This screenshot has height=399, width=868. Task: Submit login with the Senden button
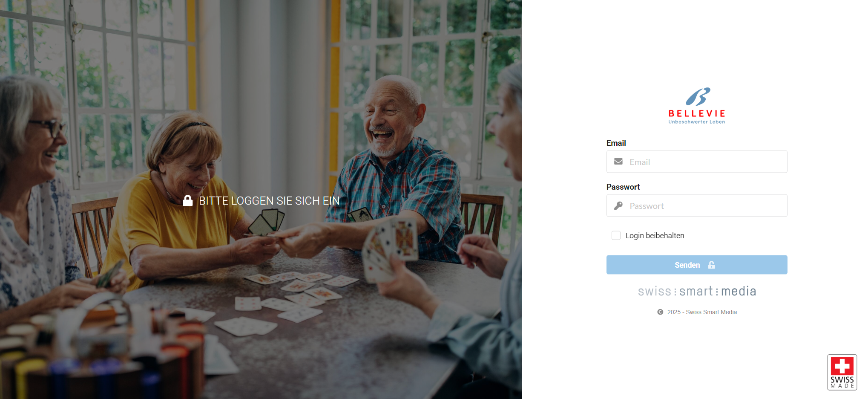click(697, 265)
